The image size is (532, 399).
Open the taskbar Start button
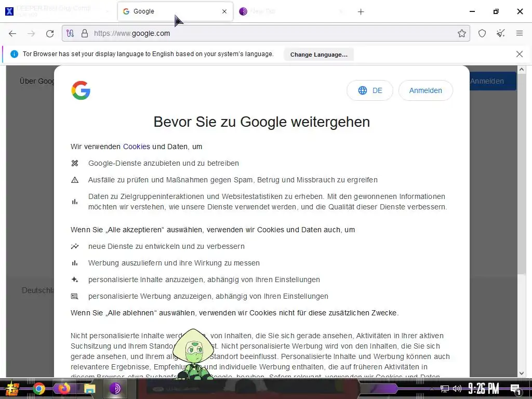[x=12, y=389]
